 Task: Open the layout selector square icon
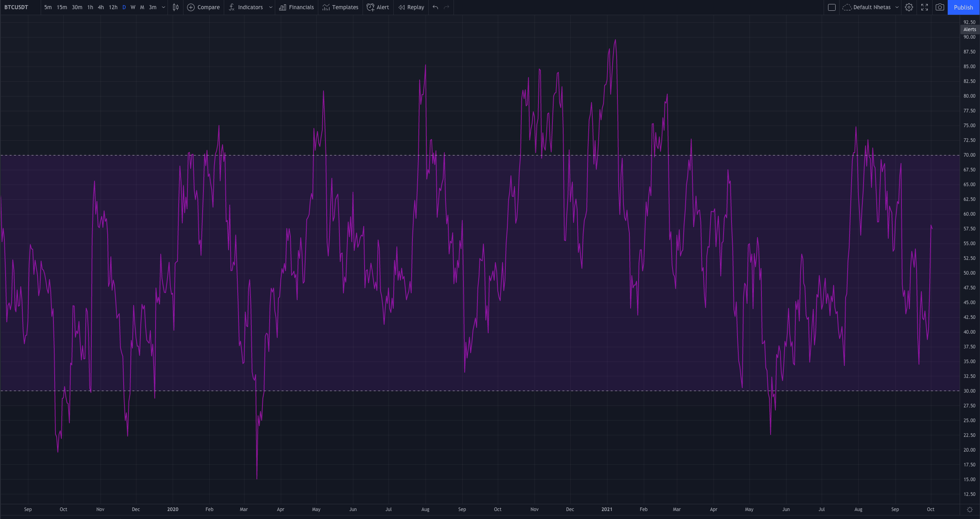pyautogui.click(x=832, y=7)
